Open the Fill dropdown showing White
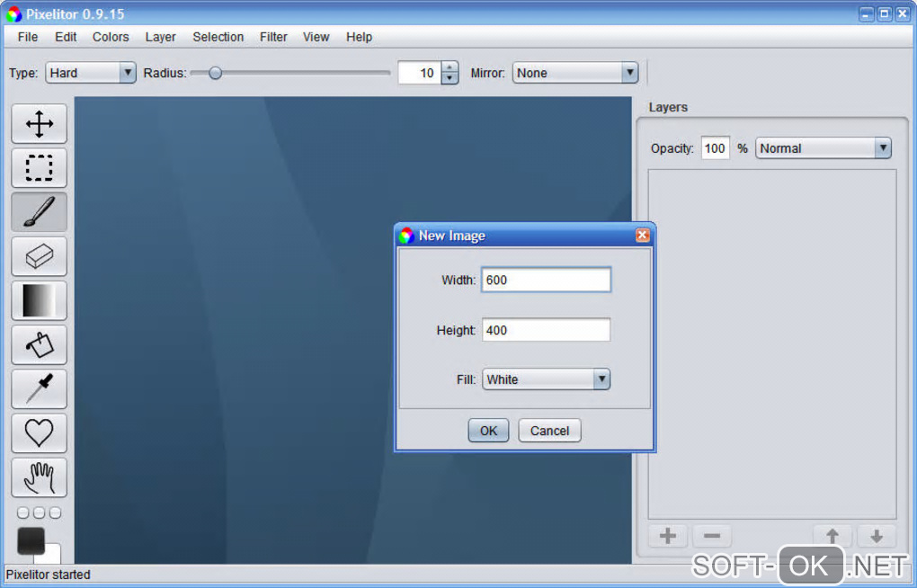The width and height of the screenshot is (917, 588). 547,379
